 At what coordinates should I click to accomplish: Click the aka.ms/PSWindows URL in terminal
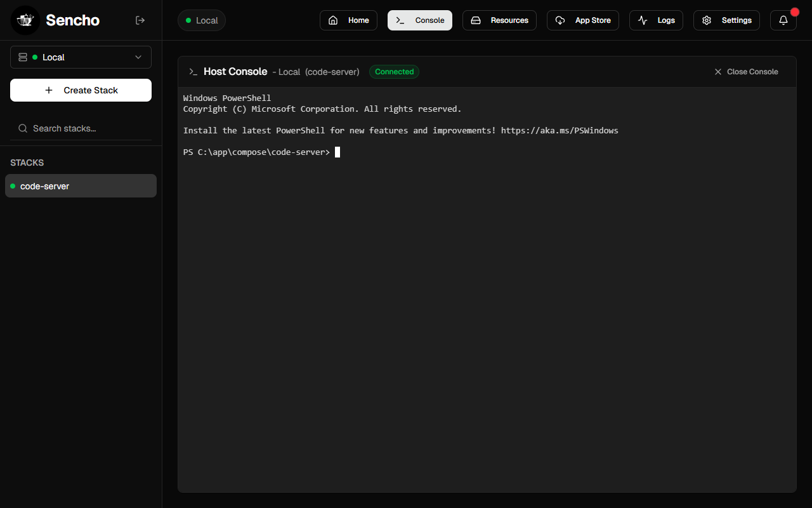[x=560, y=131]
